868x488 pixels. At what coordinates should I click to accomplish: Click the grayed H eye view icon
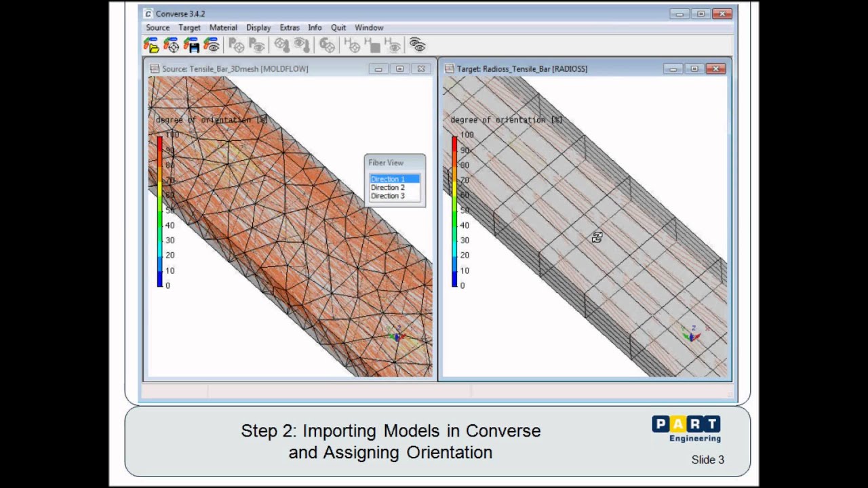(x=393, y=45)
